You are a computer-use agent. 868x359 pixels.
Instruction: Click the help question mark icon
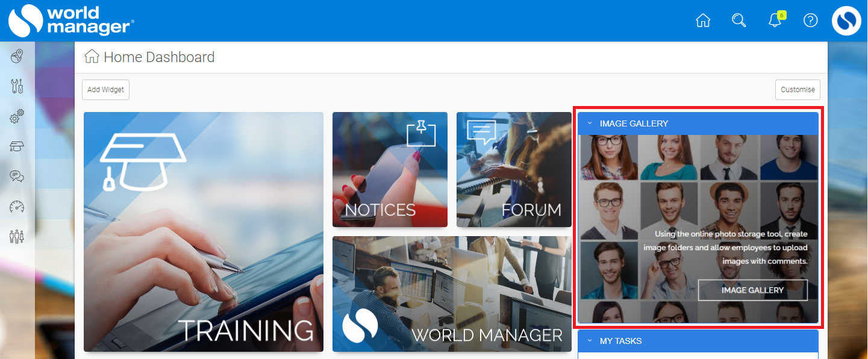click(810, 20)
